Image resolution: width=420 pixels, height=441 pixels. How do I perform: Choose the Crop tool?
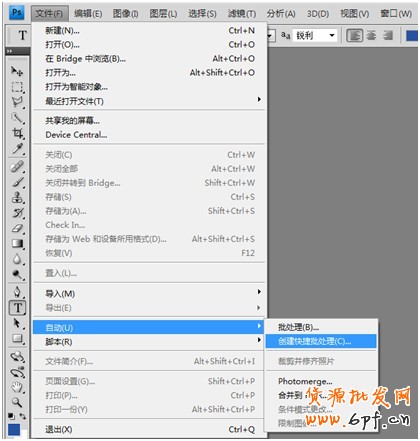pos(17,133)
